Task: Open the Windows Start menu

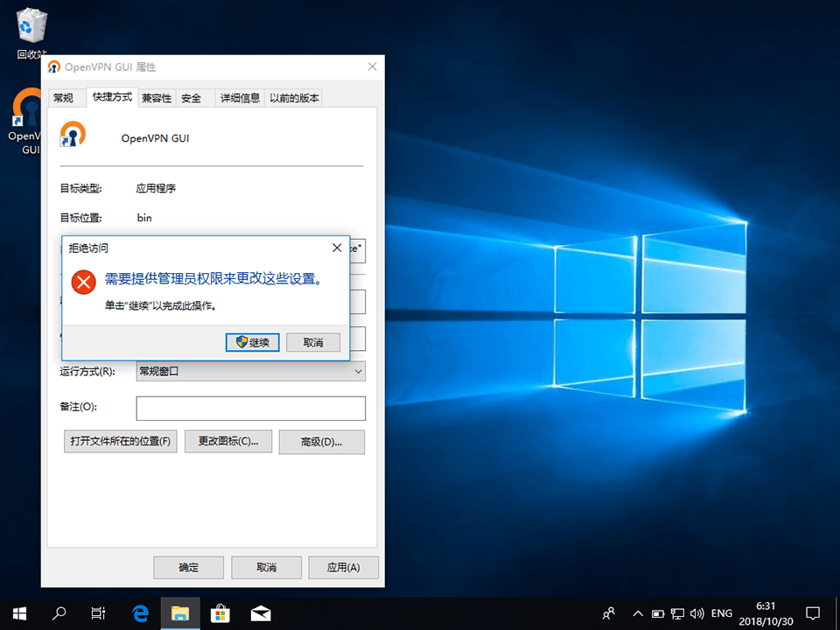Action: (x=20, y=613)
